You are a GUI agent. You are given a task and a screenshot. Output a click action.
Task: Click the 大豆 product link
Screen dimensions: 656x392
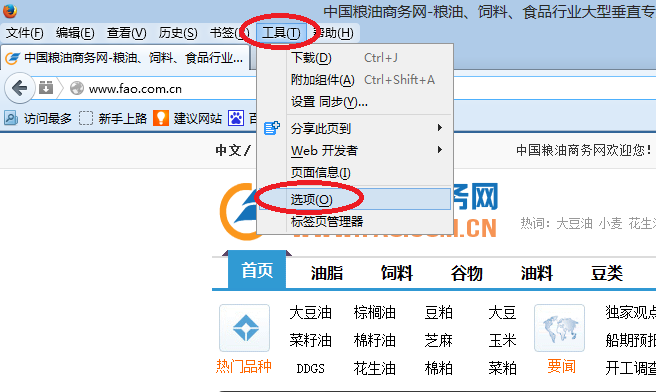502,313
